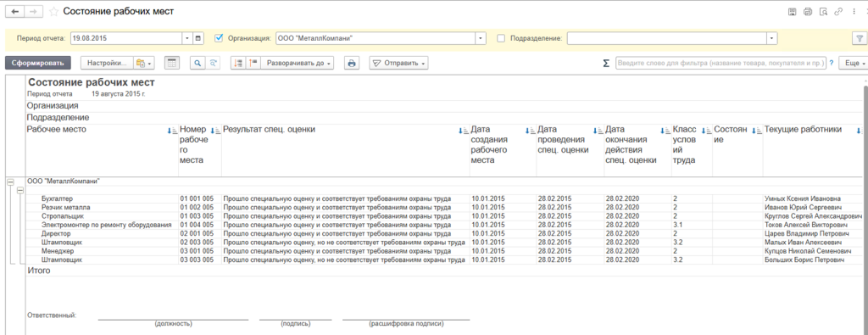The height and width of the screenshot is (335, 868).
Task: Select cell 02 003 005
Action: click(197, 243)
